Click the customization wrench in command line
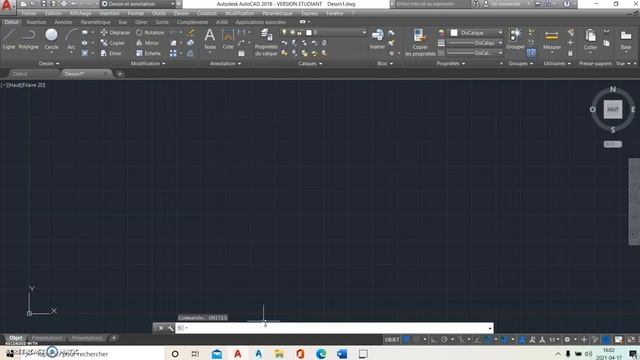640x360 pixels. pos(170,328)
